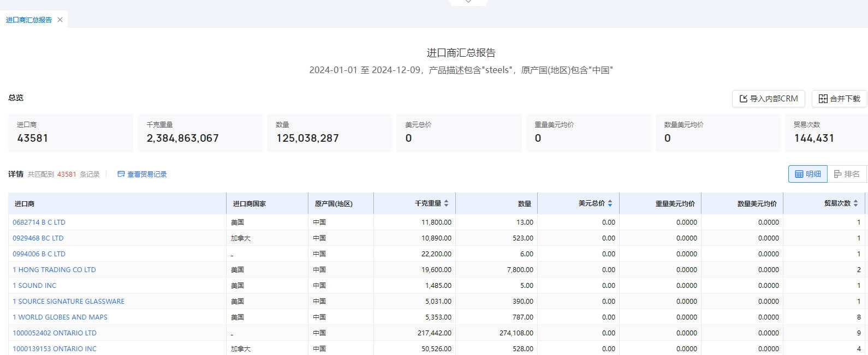Click 加拿大 in 0929468 BC LTD row
The height and width of the screenshot is (355, 868).
pos(241,238)
